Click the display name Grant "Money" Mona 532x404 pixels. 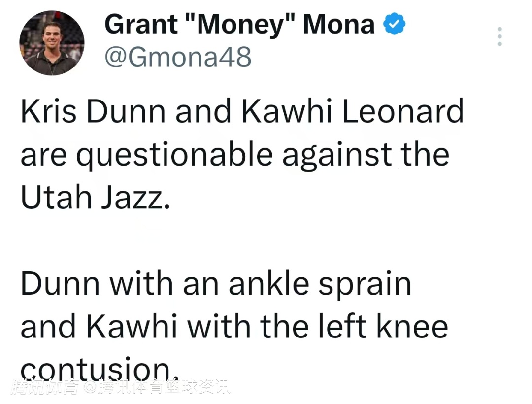point(239,25)
